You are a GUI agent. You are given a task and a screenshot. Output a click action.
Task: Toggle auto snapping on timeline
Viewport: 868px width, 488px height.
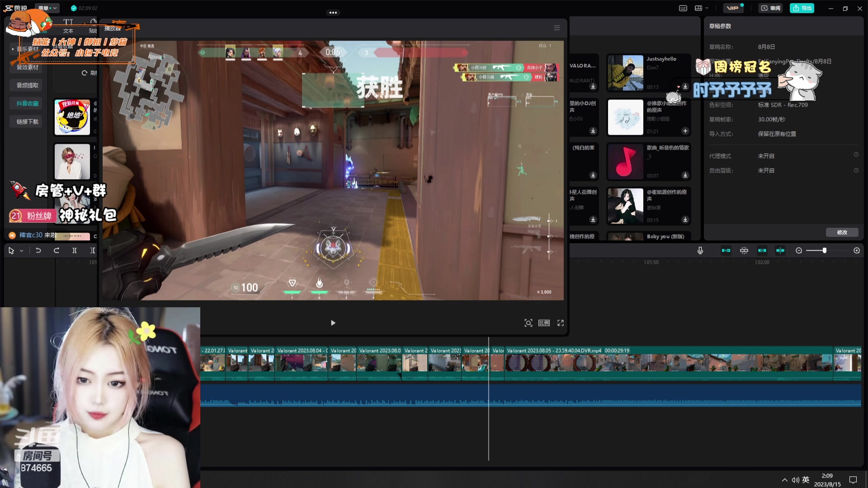pyautogui.click(x=744, y=250)
